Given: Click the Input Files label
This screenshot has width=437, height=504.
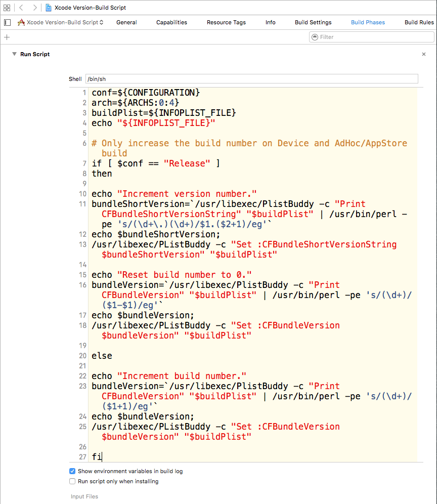Looking at the screenshot, I should pyautogui.click(x=84, y=496).
